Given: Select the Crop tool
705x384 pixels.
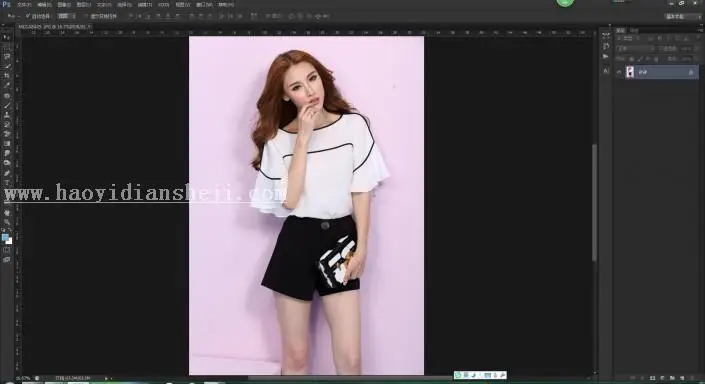Looking at the screenshot, I should click(6, 76).
